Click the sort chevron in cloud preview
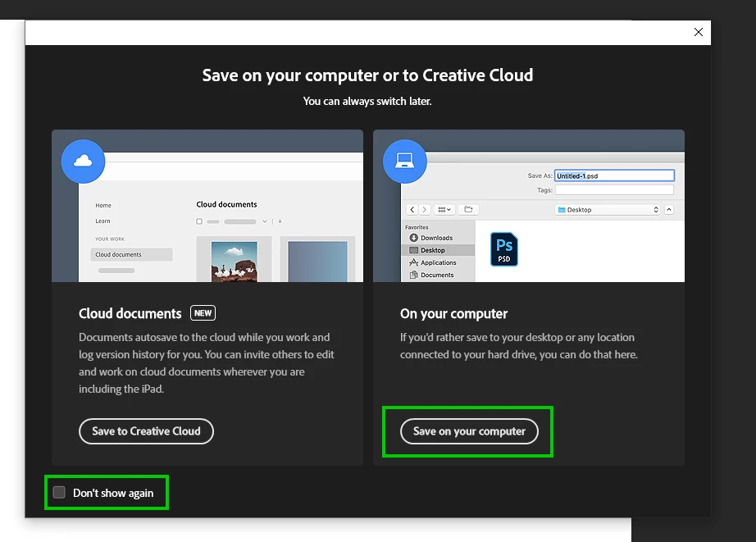This screenshot has width=756, height=542. pyautogui.click(x=265, y=221)
